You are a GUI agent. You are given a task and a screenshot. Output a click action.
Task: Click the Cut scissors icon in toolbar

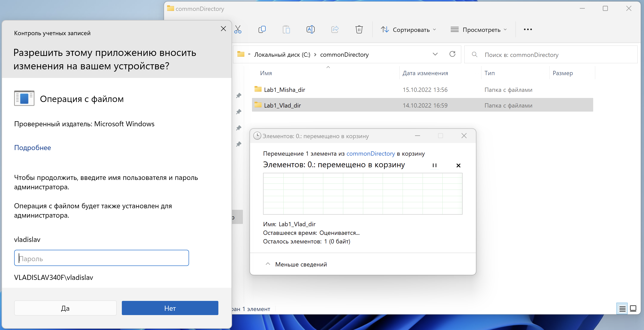coord(238,30)
